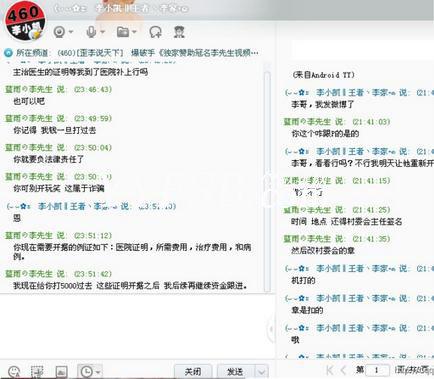Screen dimensions: 434x379
Task: Expand the dropdown arrow beside the folder icon
Action: pyautogui.click(x=134, y=32)
